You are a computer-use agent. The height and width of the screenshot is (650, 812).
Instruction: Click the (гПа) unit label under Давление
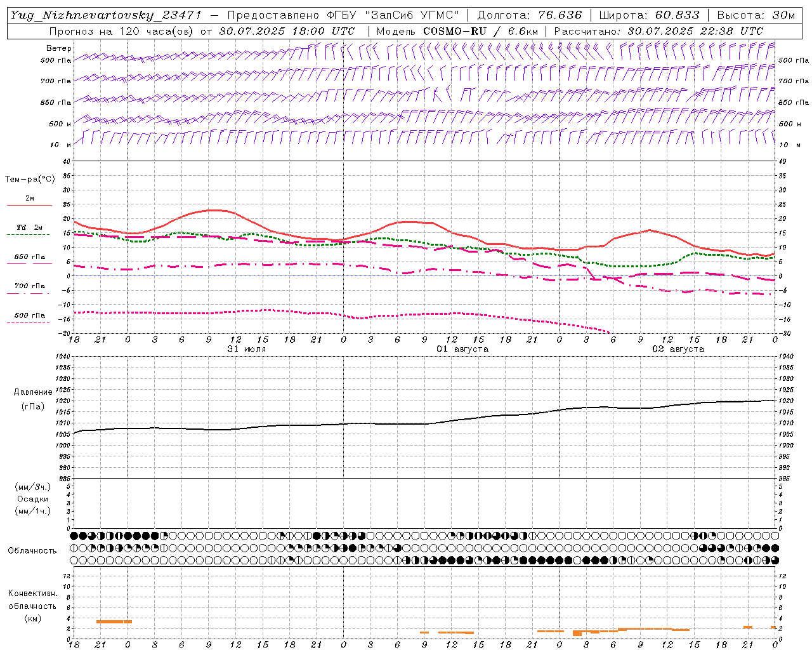33,406
